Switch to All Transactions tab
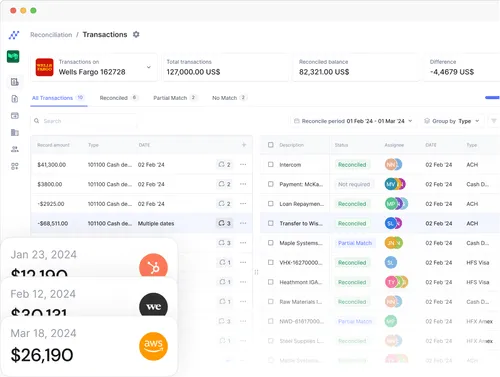Viewport: 500px width, 377px height. click(x=58, y=98)
